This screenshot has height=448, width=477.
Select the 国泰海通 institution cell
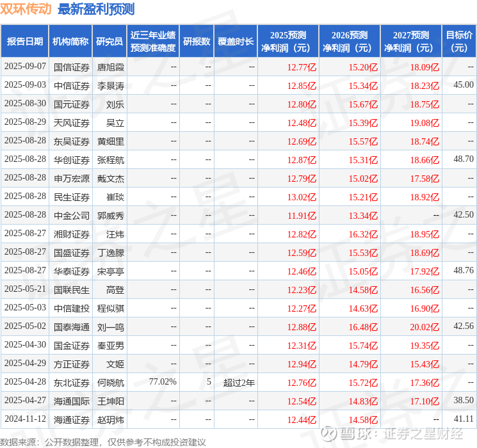point(72,327)
